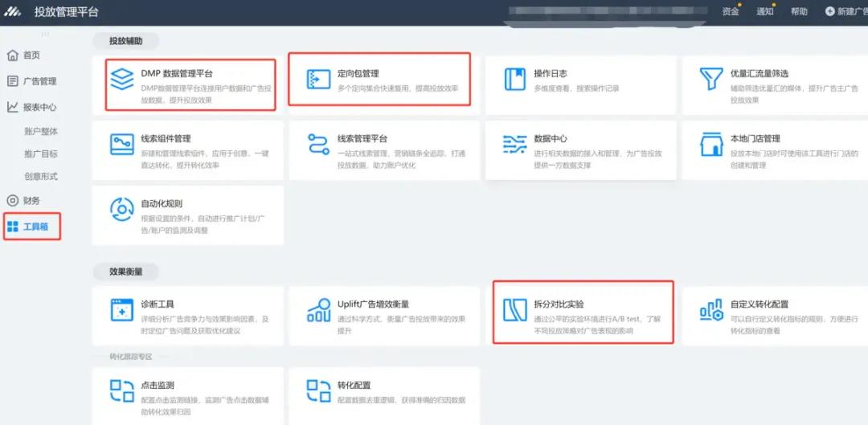The image size is (868, 425).
Task: Go to 首页 in the sidebar
Action: coord(31,55)
